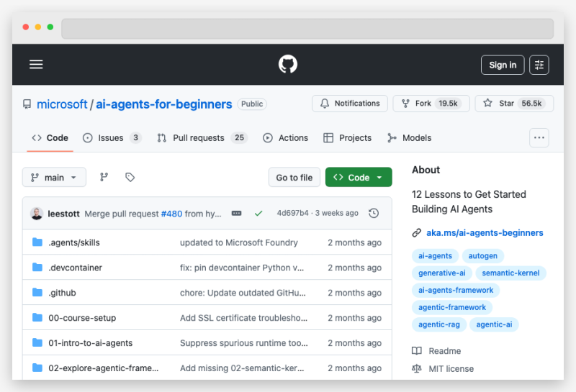The height and width of the screenshot is (392, 576).
Task: Expand commit message ellipsis icon
Action: [236, 214]
